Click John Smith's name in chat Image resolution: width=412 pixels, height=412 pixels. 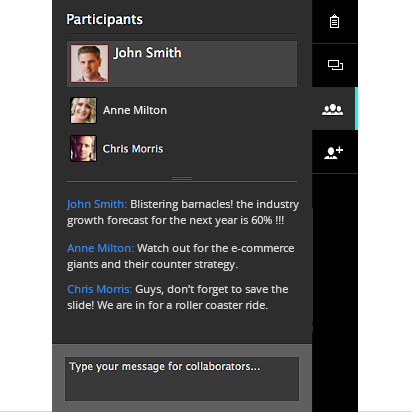(x=97, y=204)
